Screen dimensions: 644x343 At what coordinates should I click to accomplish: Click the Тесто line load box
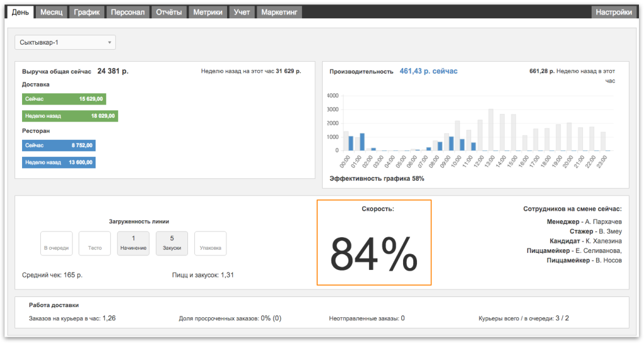coord(95,243)
